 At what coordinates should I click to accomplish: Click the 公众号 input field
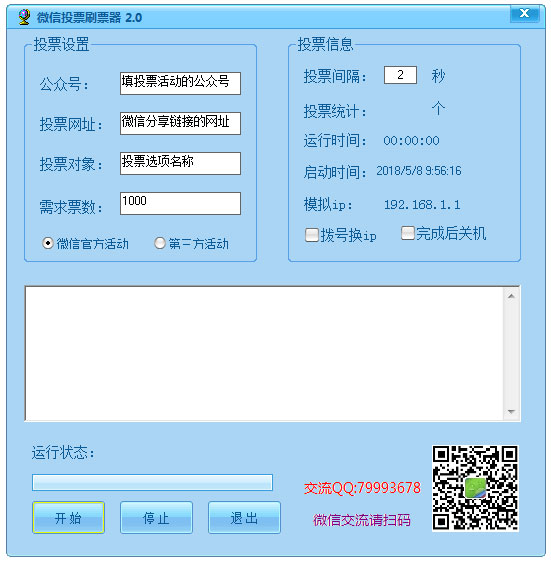tap(180, 83)
